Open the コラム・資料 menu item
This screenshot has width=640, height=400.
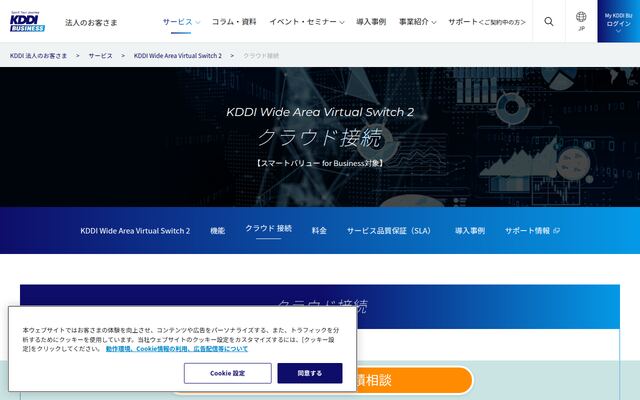point(234,22)
